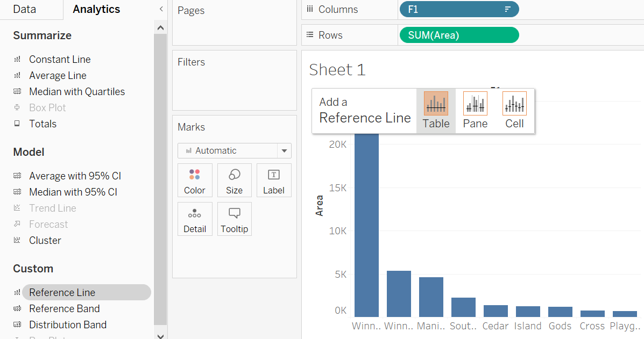Screen dimensions: 644x339
Task: Select Constant Line in Summarize
Action: [60, 60]
